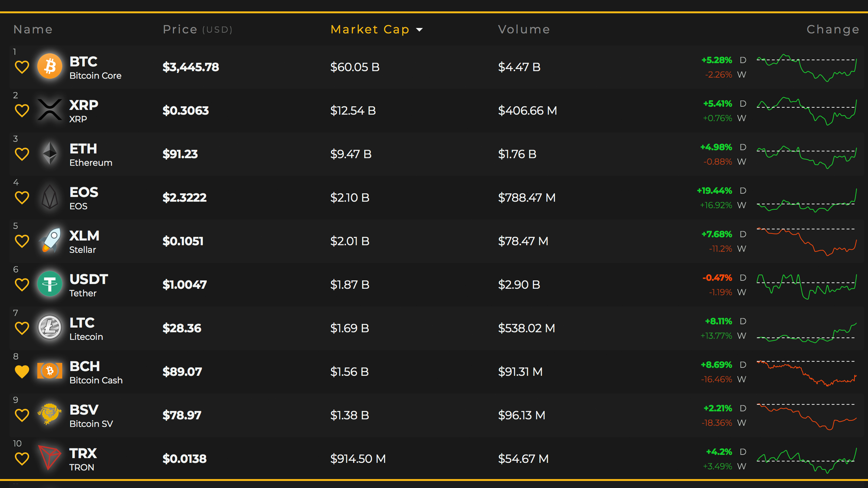Image resolution: width=868 pixels, height=488 pixels.
Task: Sort by the Change column header
Action: pos(832,30)
